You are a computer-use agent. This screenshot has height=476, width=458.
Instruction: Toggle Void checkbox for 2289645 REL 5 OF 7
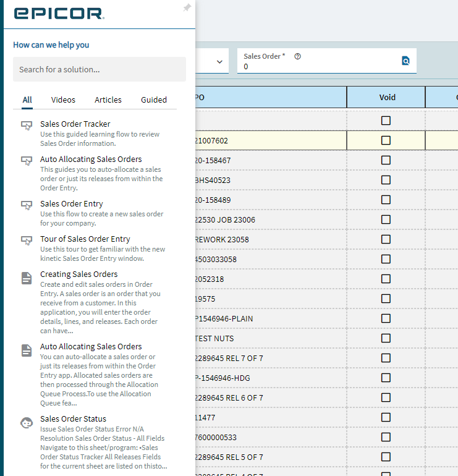pos(386,457)
